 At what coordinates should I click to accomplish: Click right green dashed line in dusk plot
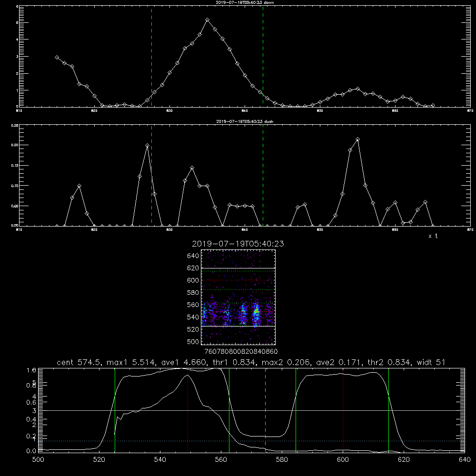(263, 176)
